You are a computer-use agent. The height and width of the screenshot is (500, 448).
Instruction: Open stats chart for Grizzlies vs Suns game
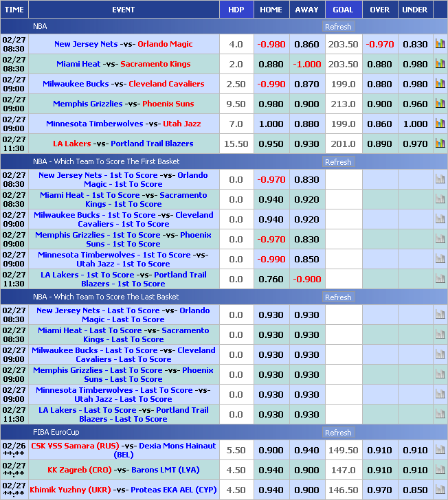tap(440, 104)
